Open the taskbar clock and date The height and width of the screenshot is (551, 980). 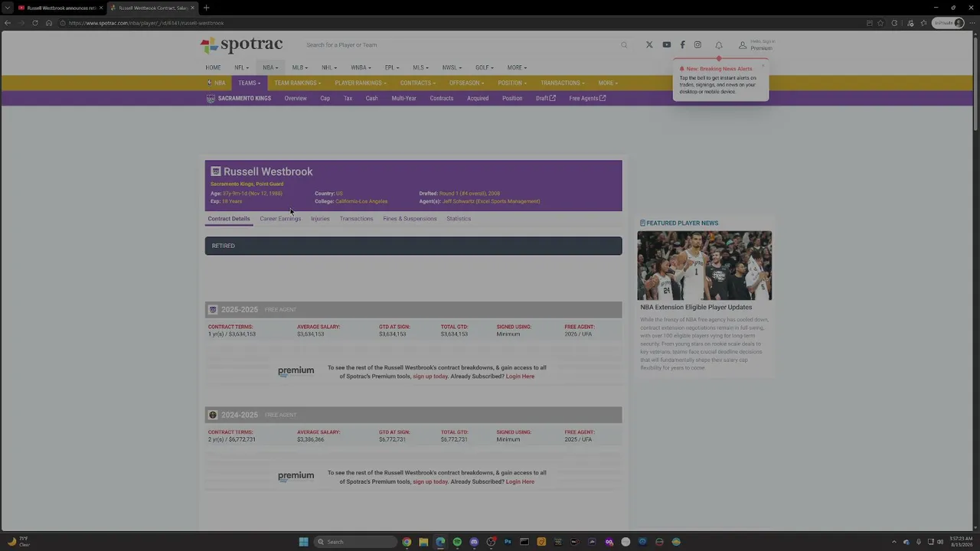click(x=960, y=542)
